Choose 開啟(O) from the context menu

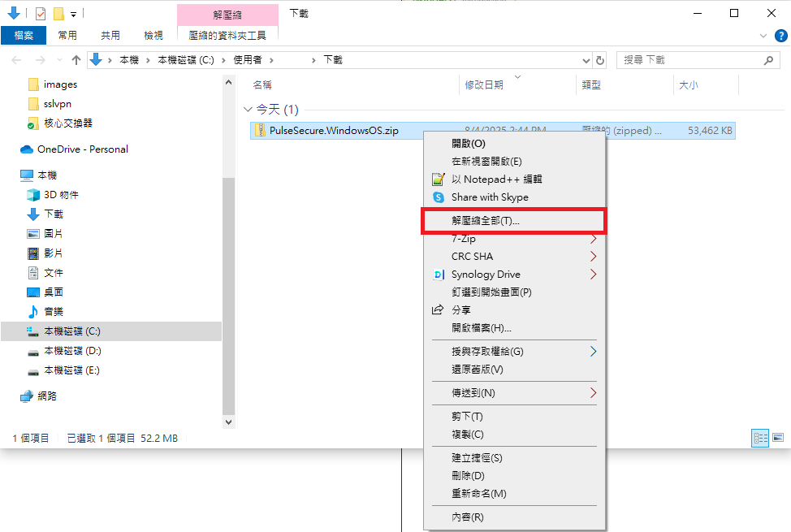(514, 144)
